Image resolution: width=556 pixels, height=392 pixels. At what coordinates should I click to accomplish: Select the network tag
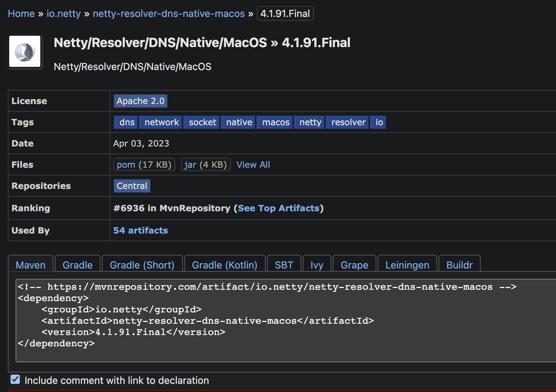pyautogui.click(x=161, y=122)
